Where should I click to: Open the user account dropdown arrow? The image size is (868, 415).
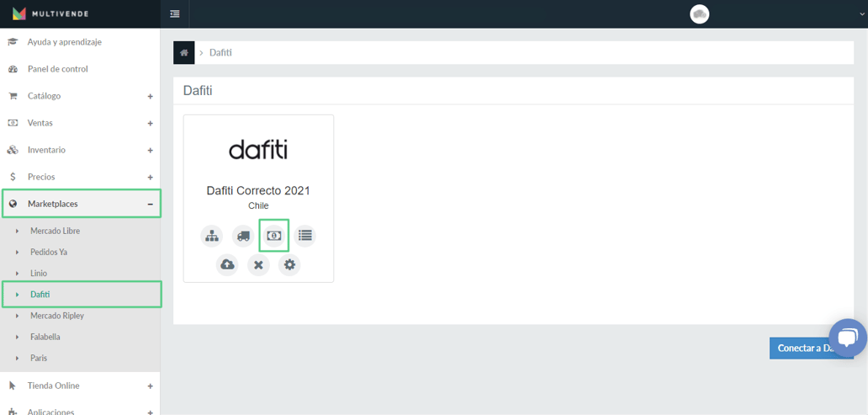861,14
